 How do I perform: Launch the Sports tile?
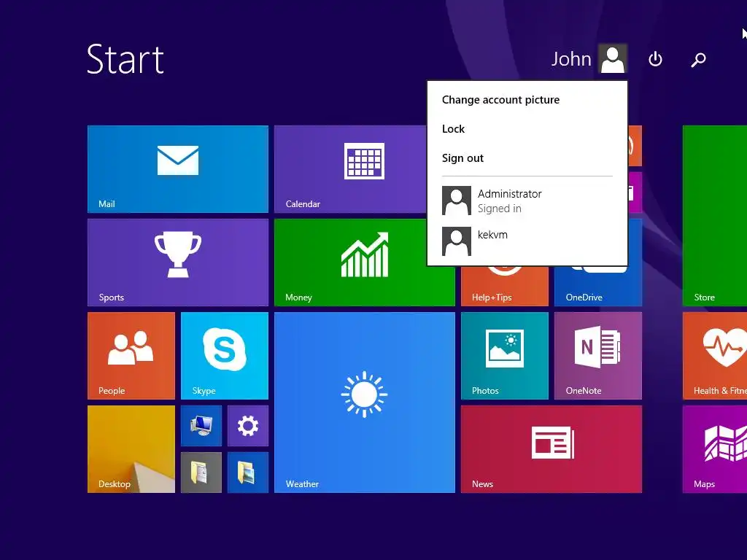(x=178, y=262)
